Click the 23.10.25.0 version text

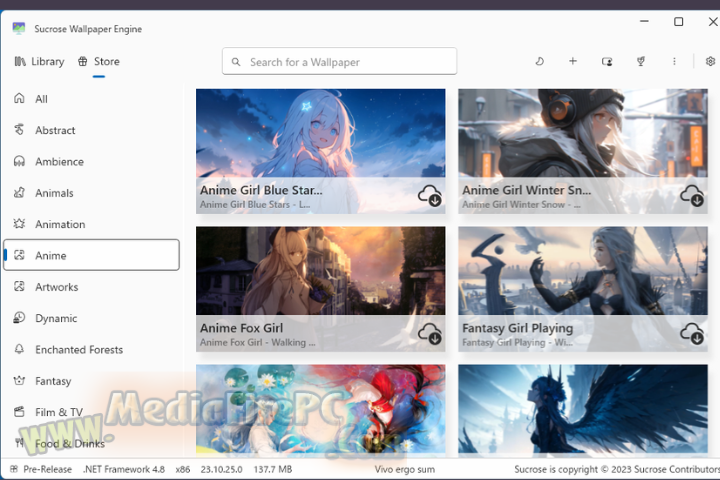click(x=221, y=469)
